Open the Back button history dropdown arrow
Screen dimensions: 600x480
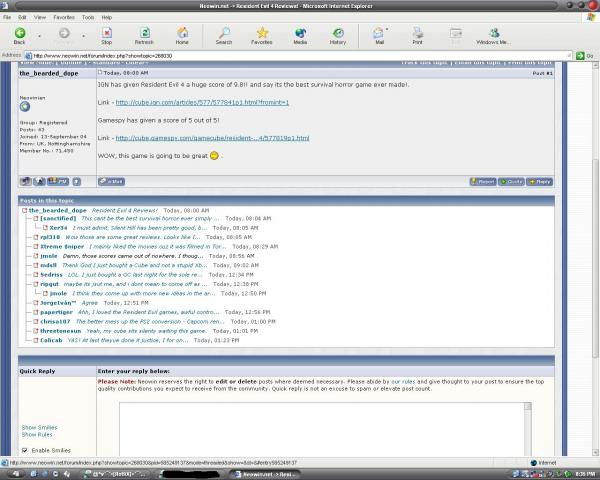[x=39, y=36]
